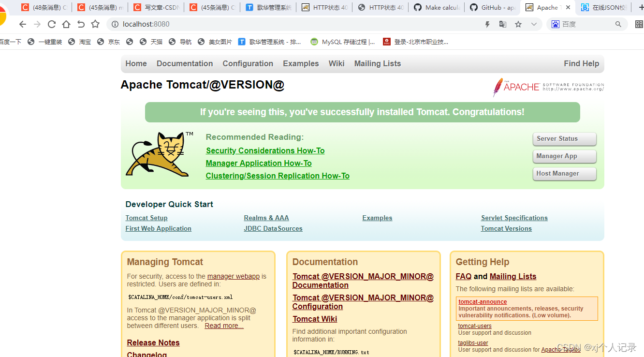
Task: Open the JDBC DataSources link
Action: [273, 228]
